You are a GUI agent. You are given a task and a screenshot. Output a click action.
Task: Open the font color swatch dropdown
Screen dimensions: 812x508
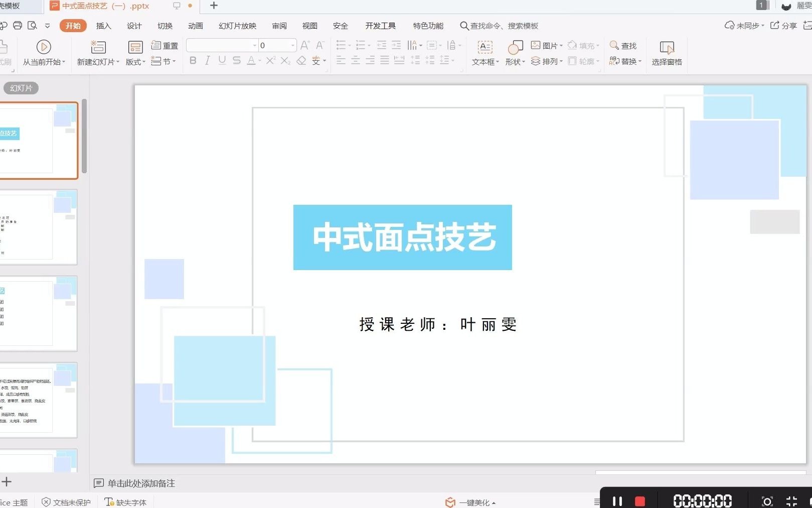pos(259,60)
